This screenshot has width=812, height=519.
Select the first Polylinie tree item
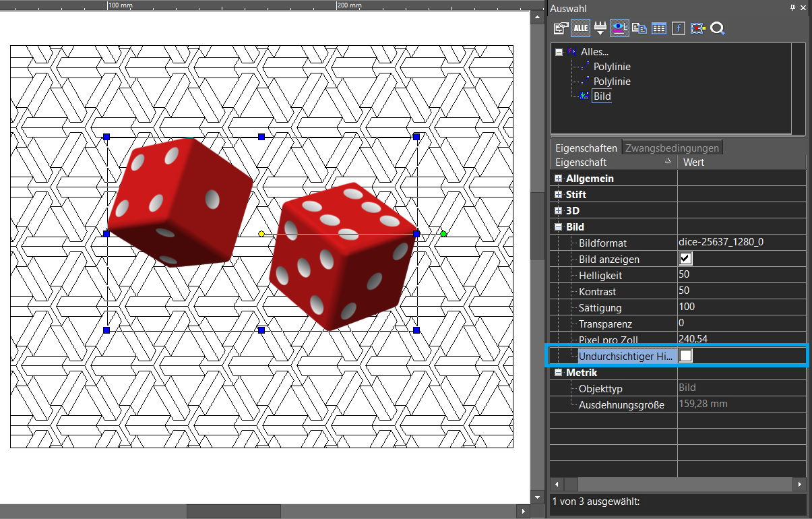(612, 67)
